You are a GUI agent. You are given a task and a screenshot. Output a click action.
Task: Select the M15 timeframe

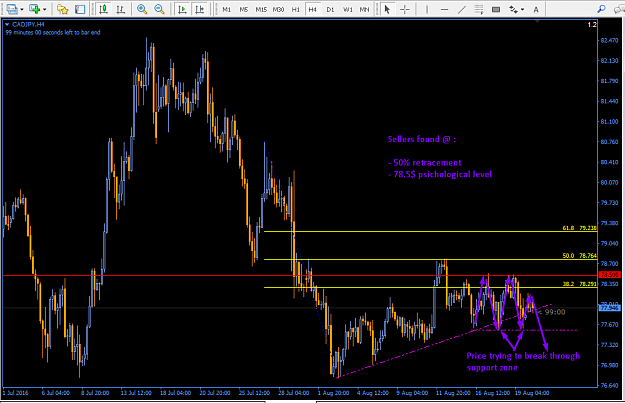point(261,9)
